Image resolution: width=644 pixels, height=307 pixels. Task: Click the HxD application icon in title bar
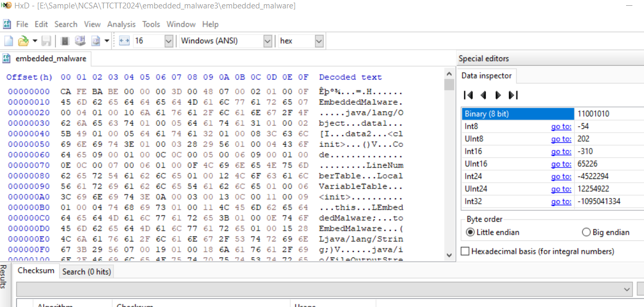(6, 6)
